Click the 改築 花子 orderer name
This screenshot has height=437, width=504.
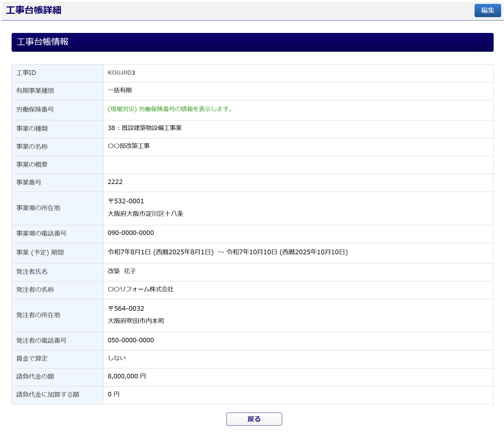click(122, 271)
